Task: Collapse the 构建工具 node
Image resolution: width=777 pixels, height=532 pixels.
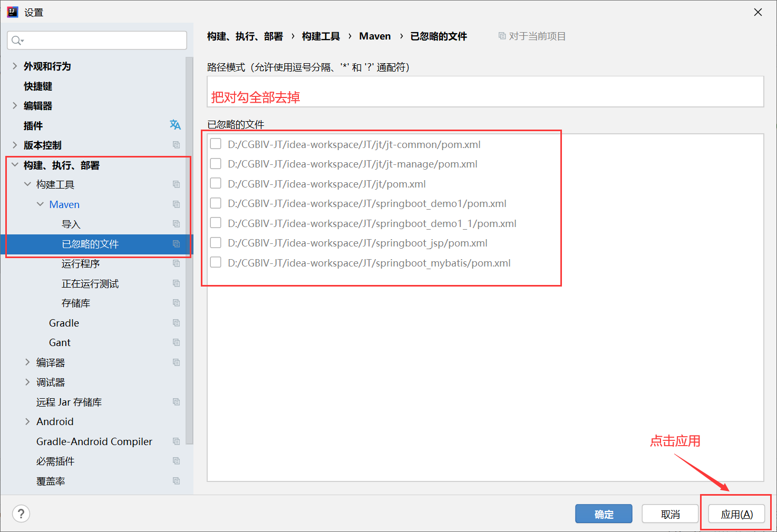Action: pos(27,184)
